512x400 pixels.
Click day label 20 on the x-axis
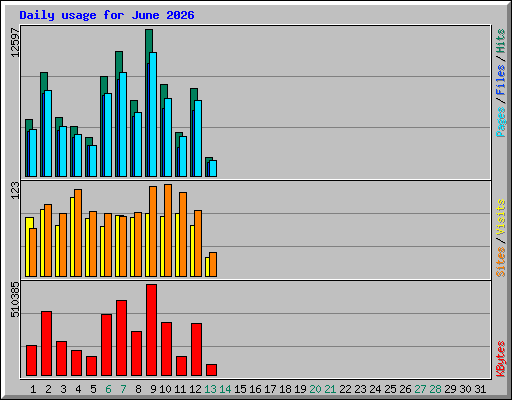pyautogui.click(x=315, y=389)
